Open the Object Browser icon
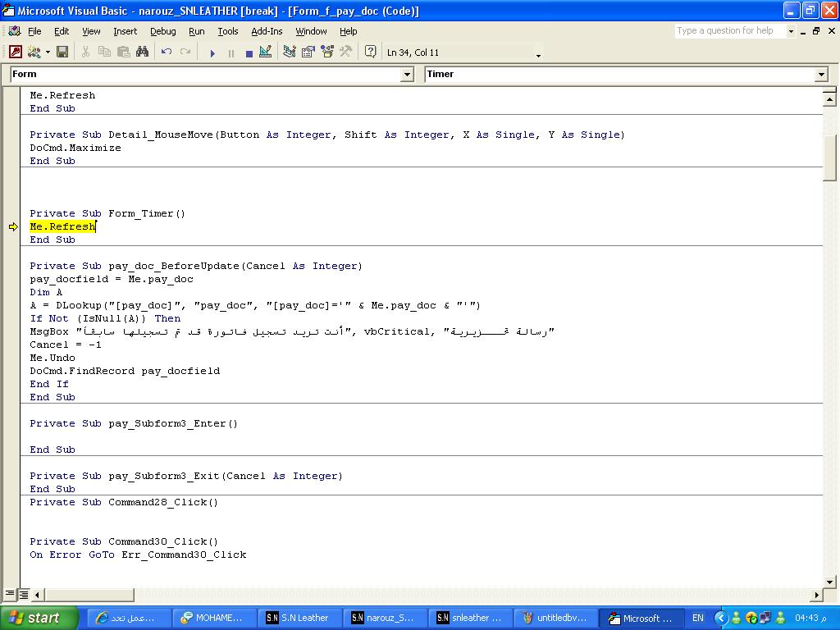 (326, 52)
